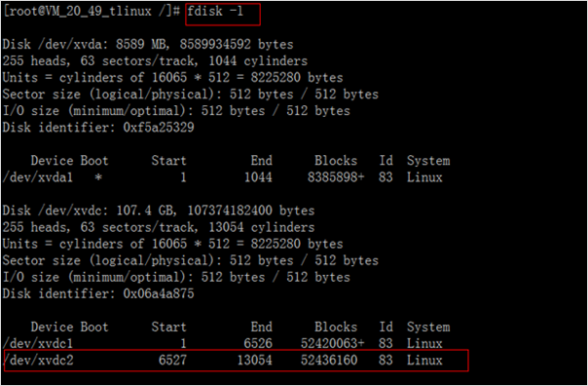Click the Disk /dev/xvda 8589 MB line
This screenshot has width=588, height=386.
click(x=148, y=44)
